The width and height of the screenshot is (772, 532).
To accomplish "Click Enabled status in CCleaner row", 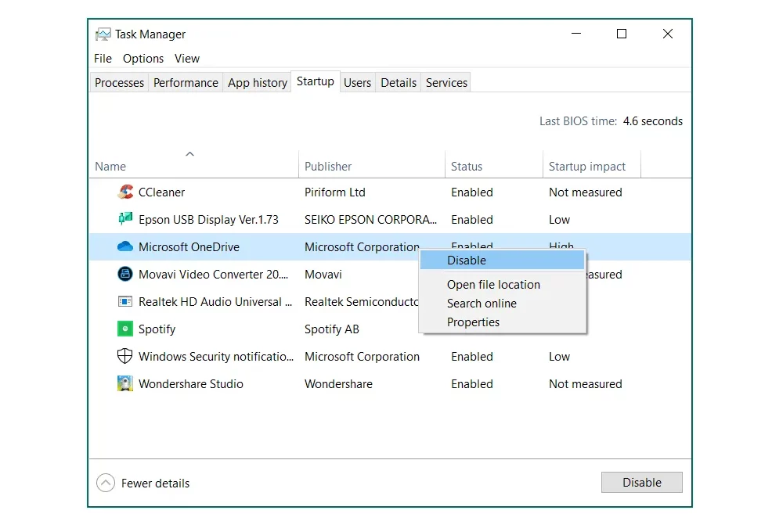I will 471,192.
